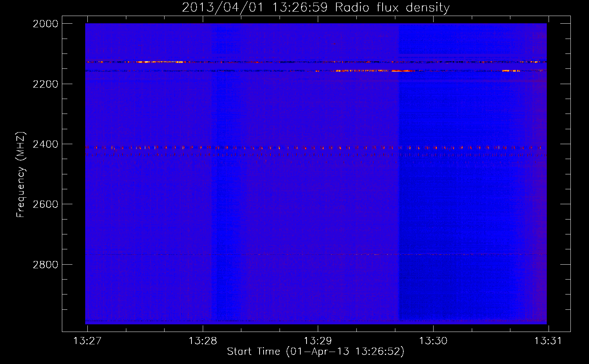Click the 13:27 time tick label
Viewport: 589px width, 364px height.
tap(87, 341)
